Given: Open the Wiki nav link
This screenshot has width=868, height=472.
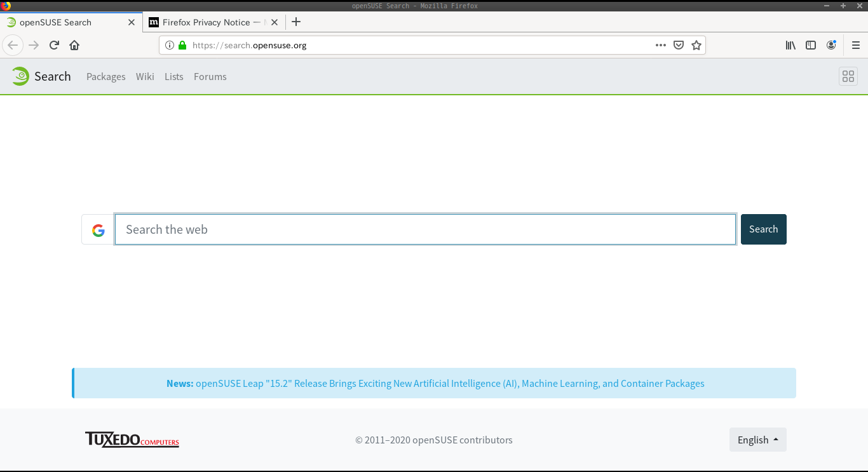Looking at the screenshot, I should click(x=145, y=77).
